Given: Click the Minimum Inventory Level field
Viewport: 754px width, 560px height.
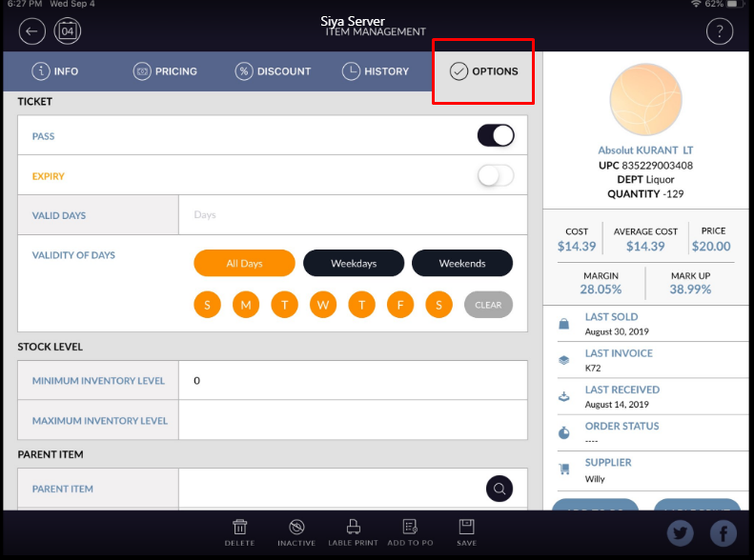Looking at the screenshot, I should [x=353, y=380].
